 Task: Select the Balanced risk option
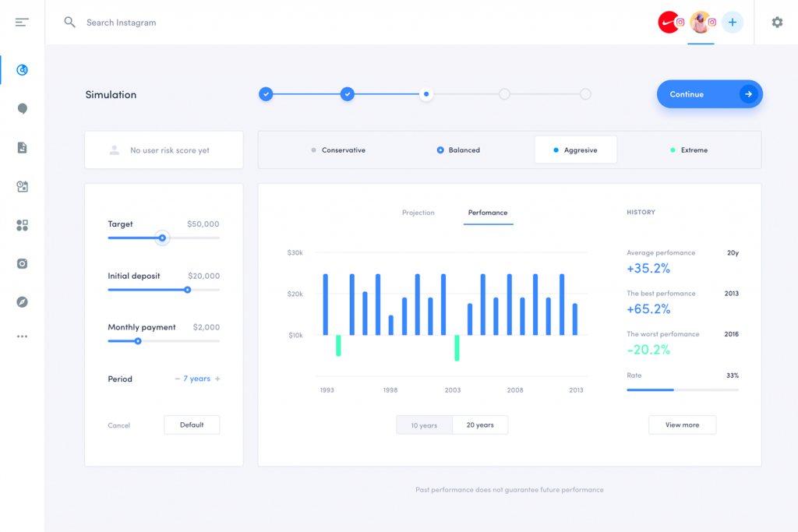point(458,150)
